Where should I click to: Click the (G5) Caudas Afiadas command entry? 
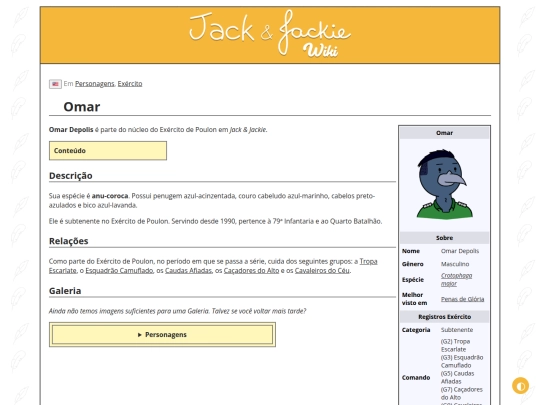(x=457, y=377)
